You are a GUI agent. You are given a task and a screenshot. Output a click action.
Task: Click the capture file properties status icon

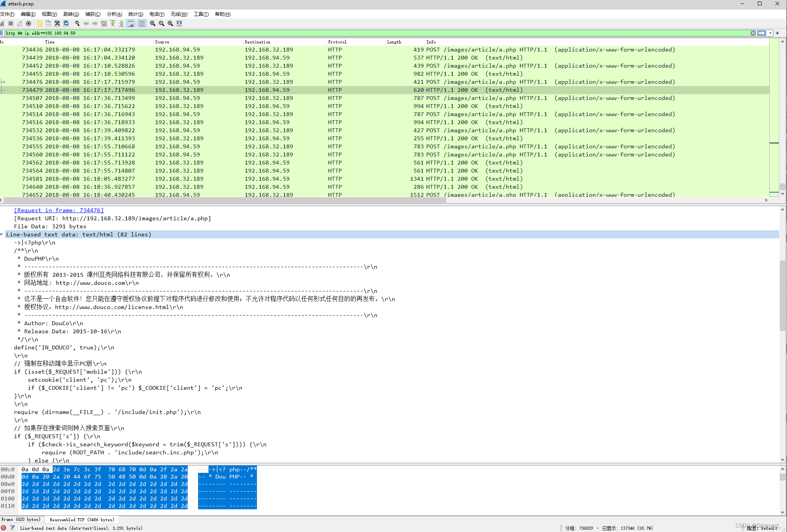[x=12, y=528]
